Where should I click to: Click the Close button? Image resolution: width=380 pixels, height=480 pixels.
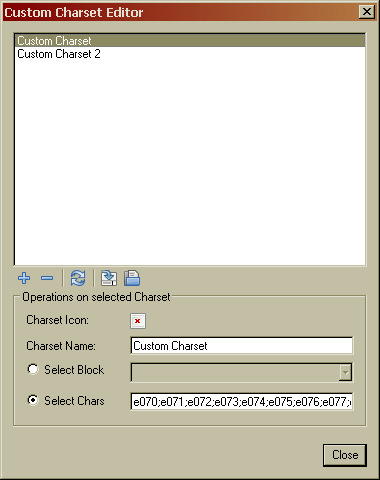[345, 455]
